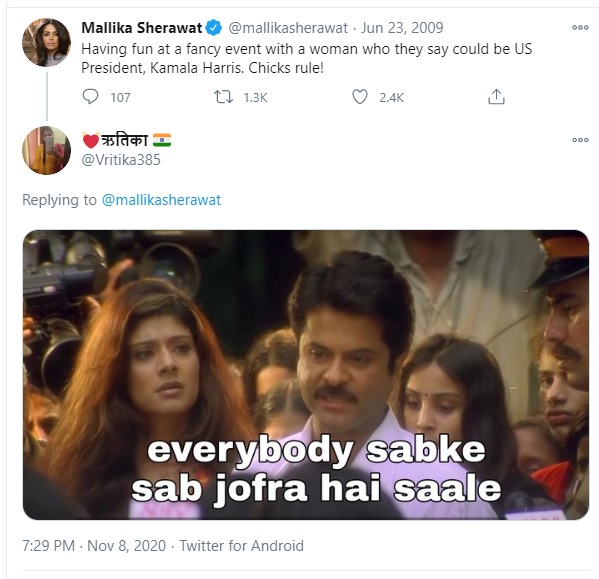This screenshot has height=579, width=599.
Task: Open Mallika Sherawat's profile picture
Action: click(x=47, y=42)
